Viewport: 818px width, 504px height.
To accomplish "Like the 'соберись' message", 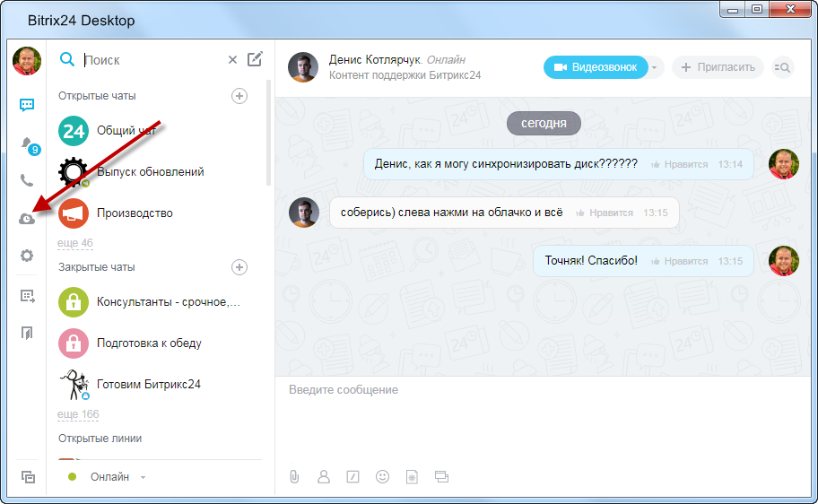I will [x=605, y=213].
